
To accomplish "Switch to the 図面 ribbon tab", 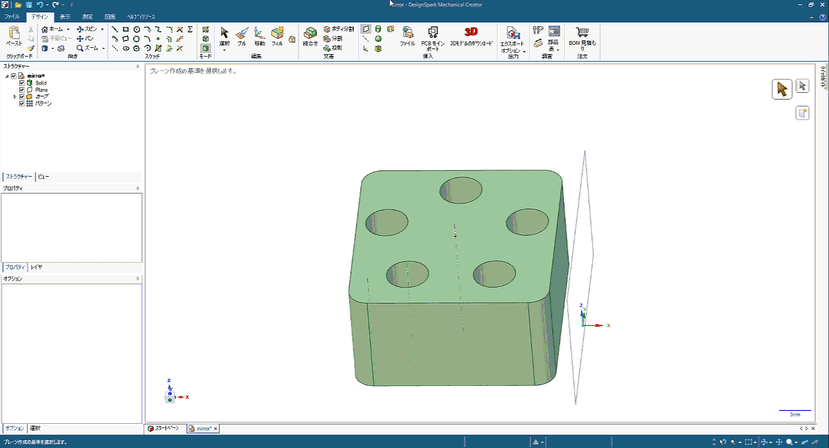I will click(109, 16).
